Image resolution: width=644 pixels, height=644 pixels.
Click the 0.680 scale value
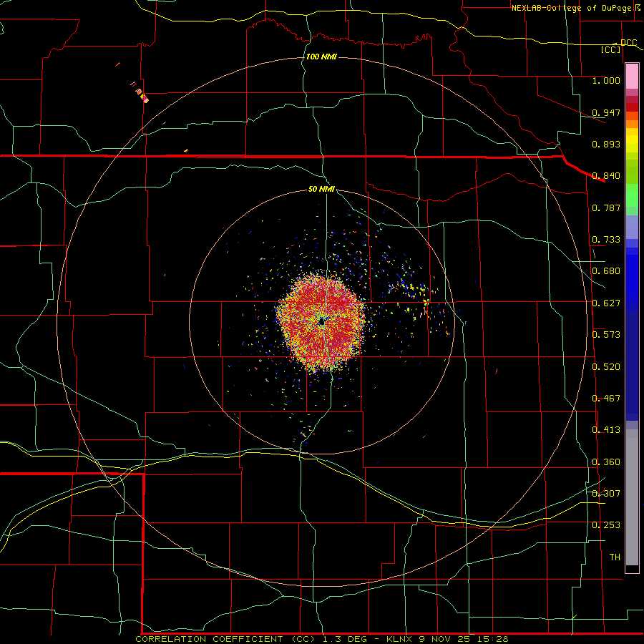[606, 270]
